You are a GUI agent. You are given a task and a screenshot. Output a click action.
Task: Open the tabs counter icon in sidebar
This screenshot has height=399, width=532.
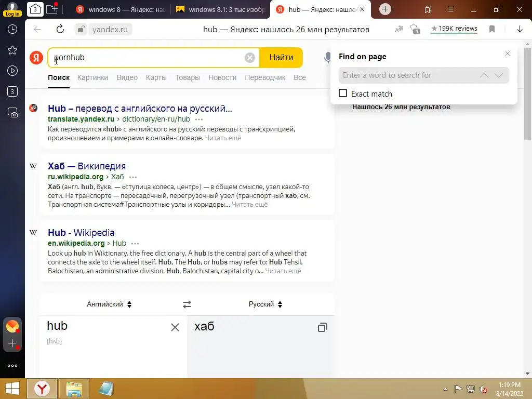point(12,91)
